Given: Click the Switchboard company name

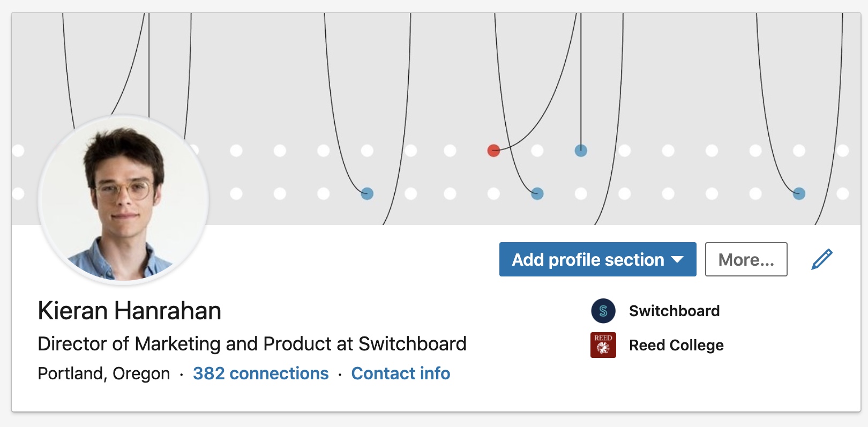Looking at the screenshot, I should pos(675,311).
